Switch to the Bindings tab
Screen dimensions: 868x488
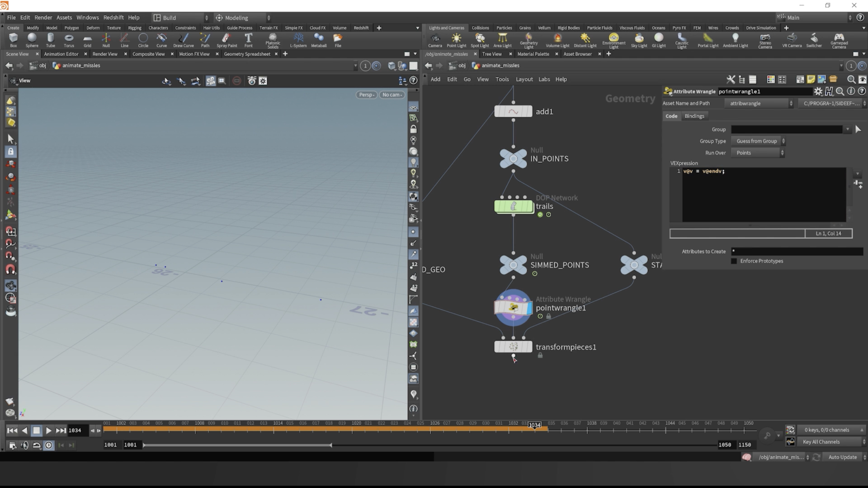click(694, 116)
